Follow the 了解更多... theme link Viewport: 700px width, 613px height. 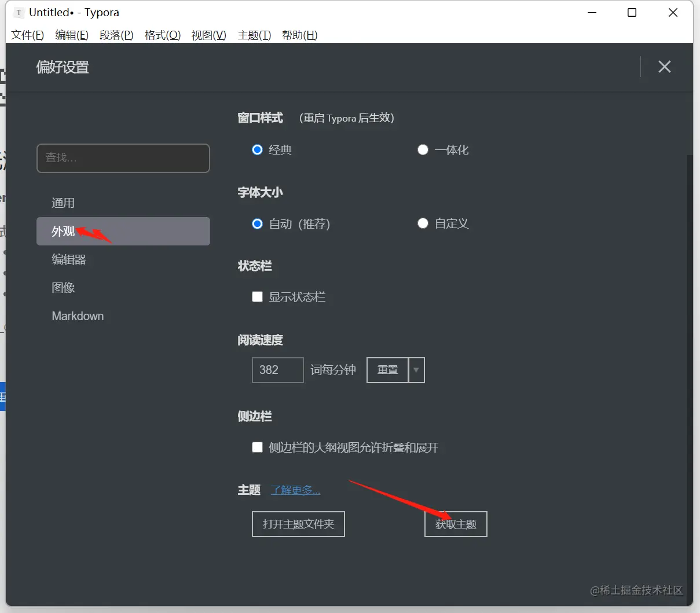point(295,490)
